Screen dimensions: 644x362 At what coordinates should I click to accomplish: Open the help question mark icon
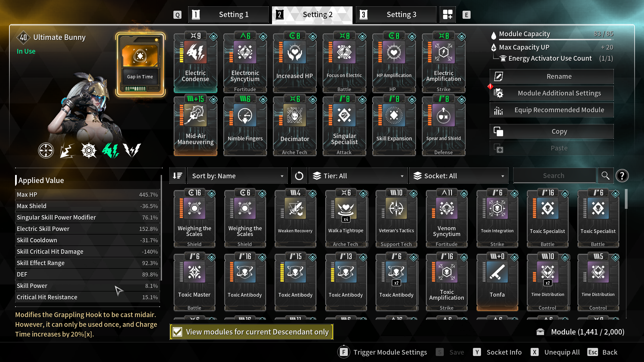coord(622,176)
